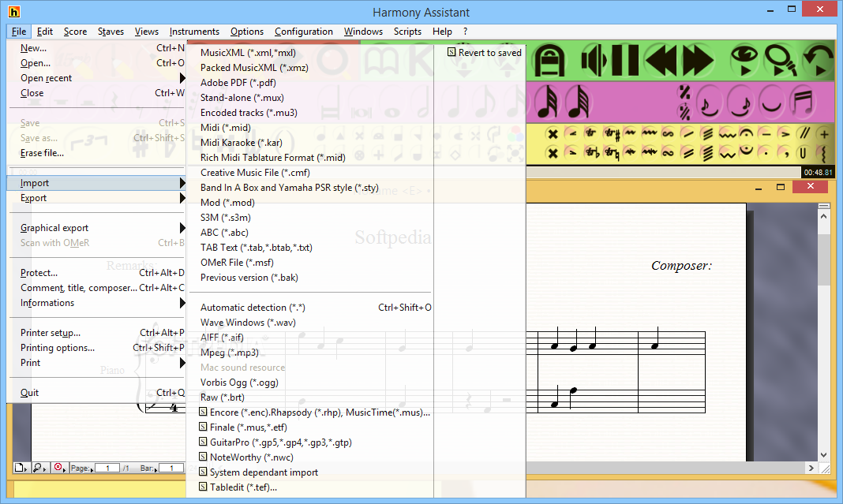Open the page layout dropdown icon
843x504 pixels.
tap(21, 468)
